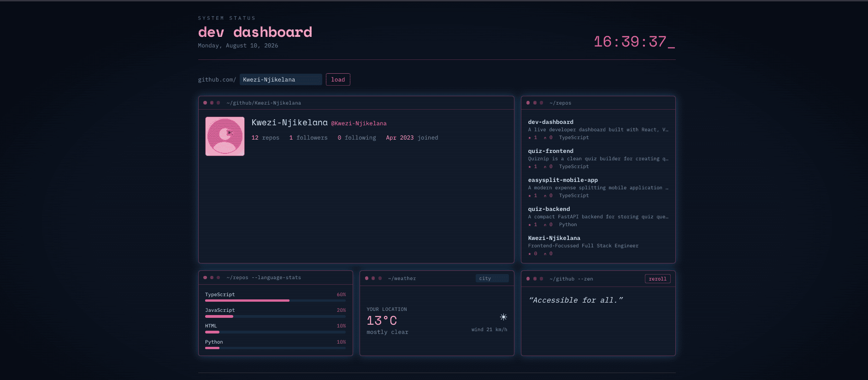Click the "mostly clear" weather description
This screenshot has height=380, width=868.
pyautogui.click(x=388, y=332)
